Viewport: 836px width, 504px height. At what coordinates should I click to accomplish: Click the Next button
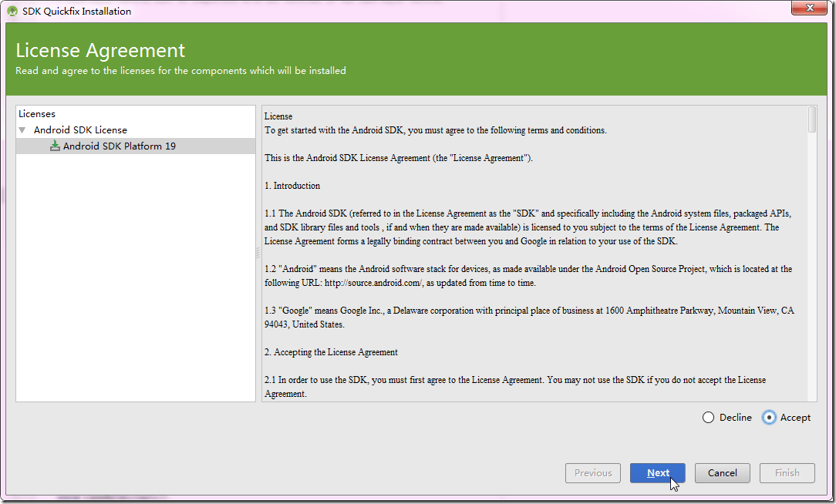[657, 473]
